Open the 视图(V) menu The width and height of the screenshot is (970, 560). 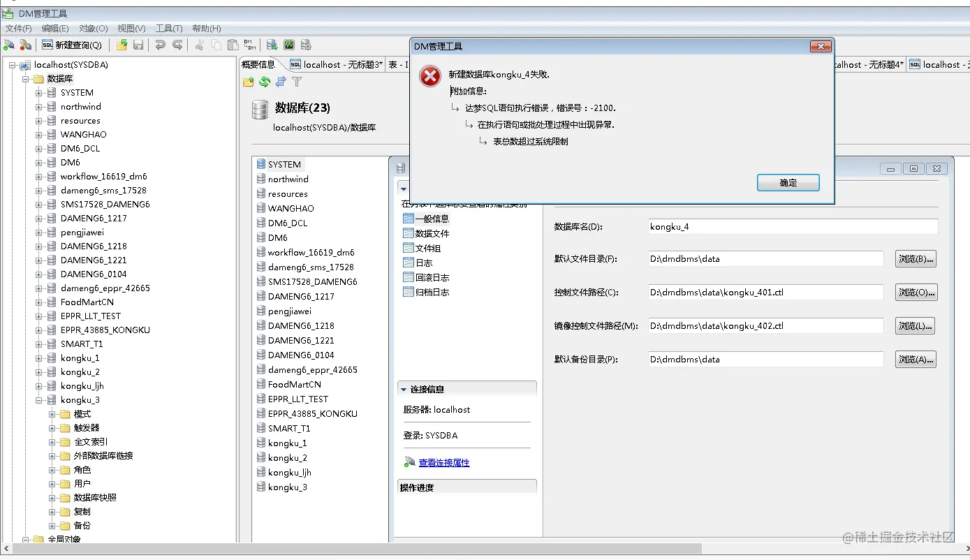(x=131, y=29)
